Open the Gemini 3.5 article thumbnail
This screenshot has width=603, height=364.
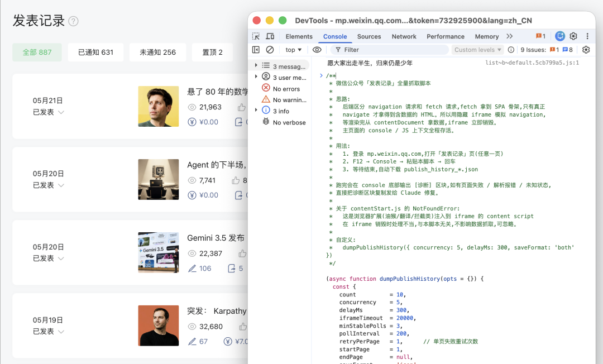pyautogui.click(x=159, y=252)
